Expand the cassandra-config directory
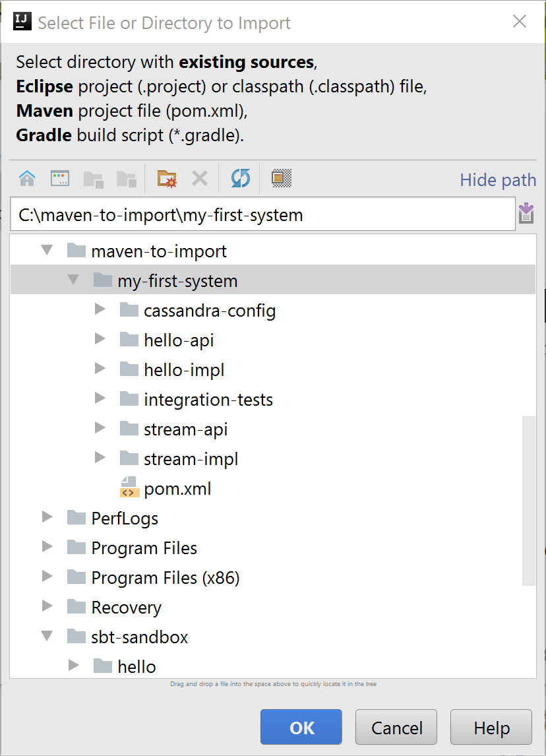The height and width of the screenshot is (756, 546). (100, 309)
